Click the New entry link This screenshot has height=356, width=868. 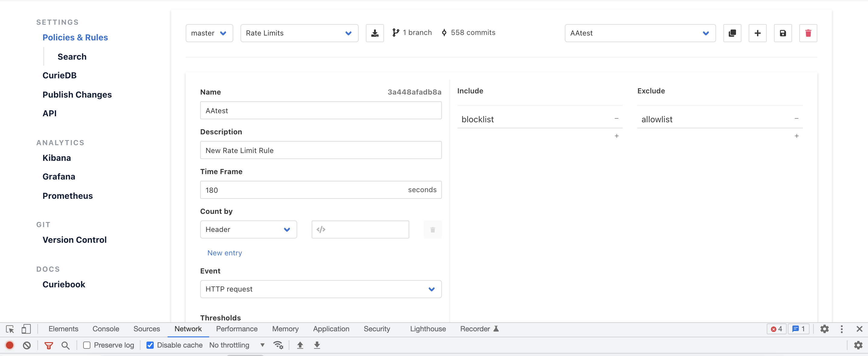pos(225,253)
